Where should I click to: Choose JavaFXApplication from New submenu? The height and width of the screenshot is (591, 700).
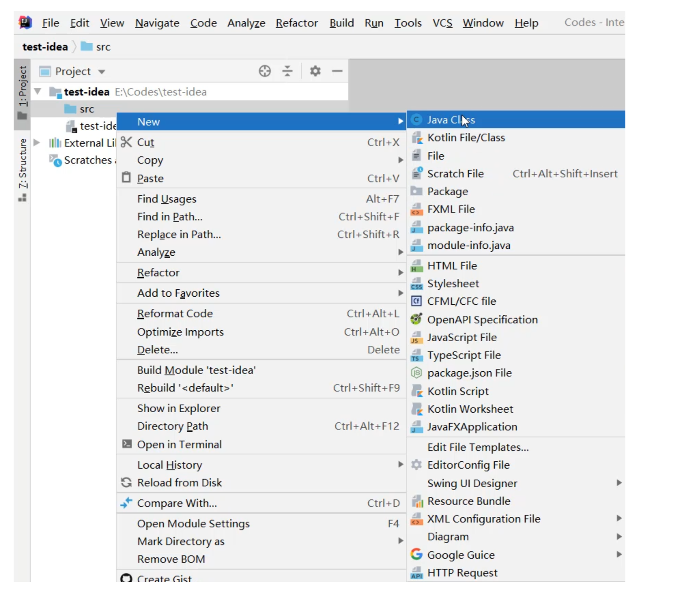[x=516, y=426]
